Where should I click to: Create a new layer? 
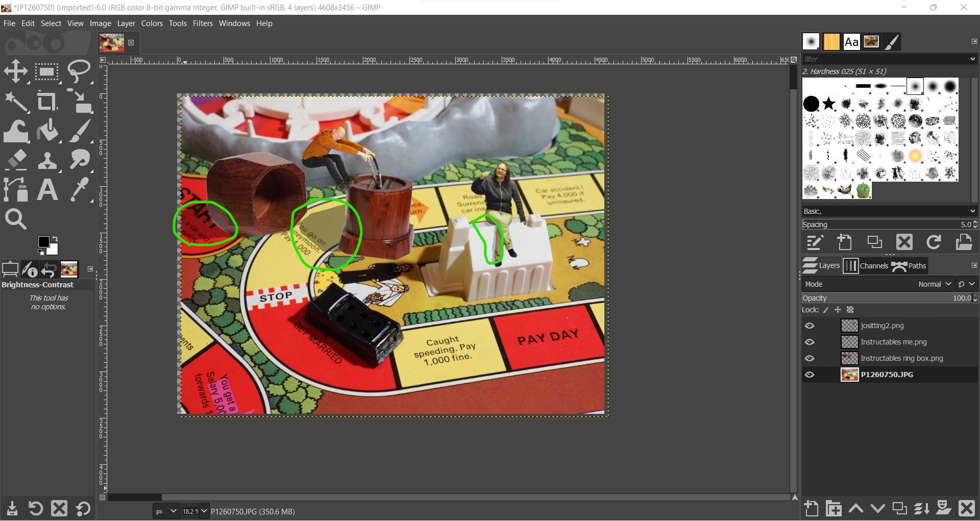click(811, 509)
